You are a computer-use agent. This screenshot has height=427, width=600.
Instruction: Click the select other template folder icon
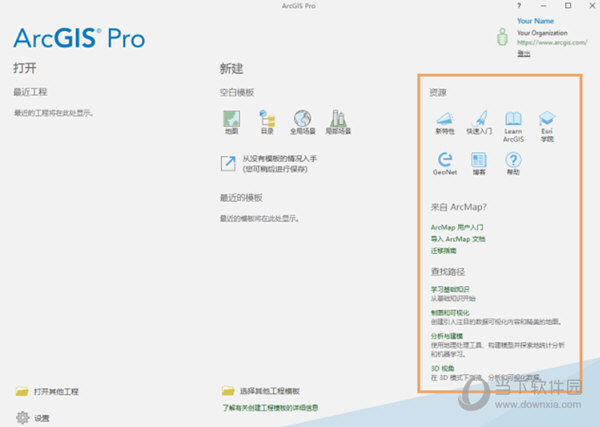coord(228,391)
